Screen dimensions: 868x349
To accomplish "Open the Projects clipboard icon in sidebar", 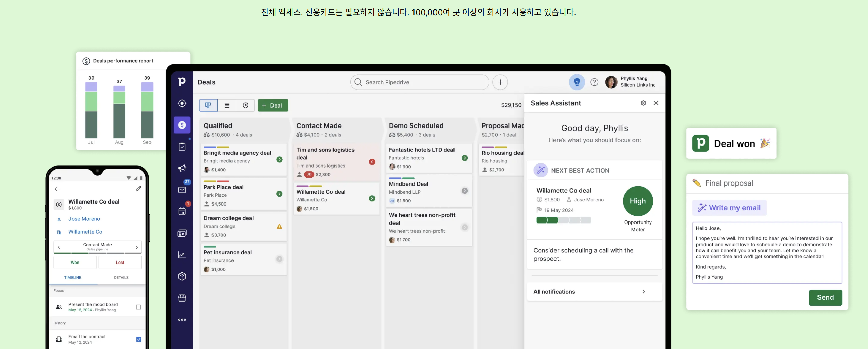I will click(x=182, y=147).
